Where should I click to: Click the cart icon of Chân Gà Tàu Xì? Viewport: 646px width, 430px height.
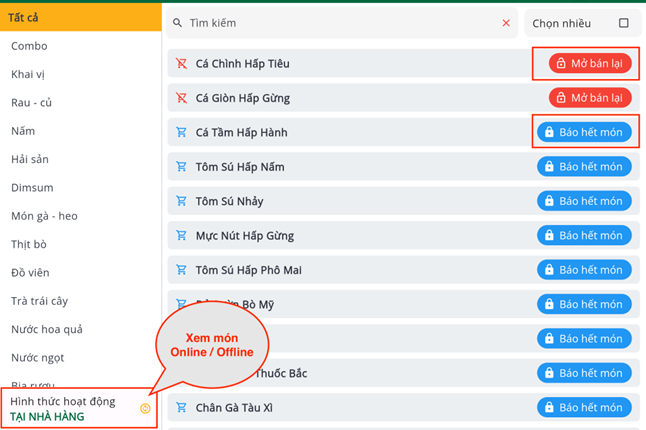pyautogui.click(x=181, y=407)
